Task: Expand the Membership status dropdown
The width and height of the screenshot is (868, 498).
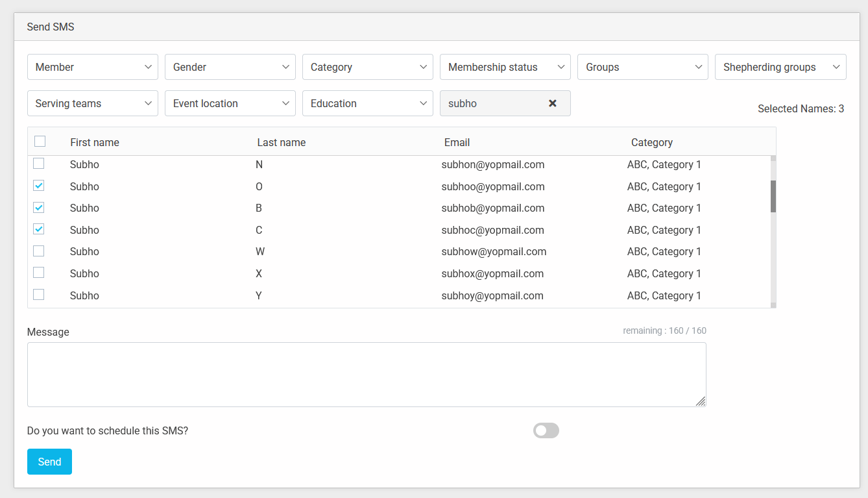Action: (x=505, y=67)
